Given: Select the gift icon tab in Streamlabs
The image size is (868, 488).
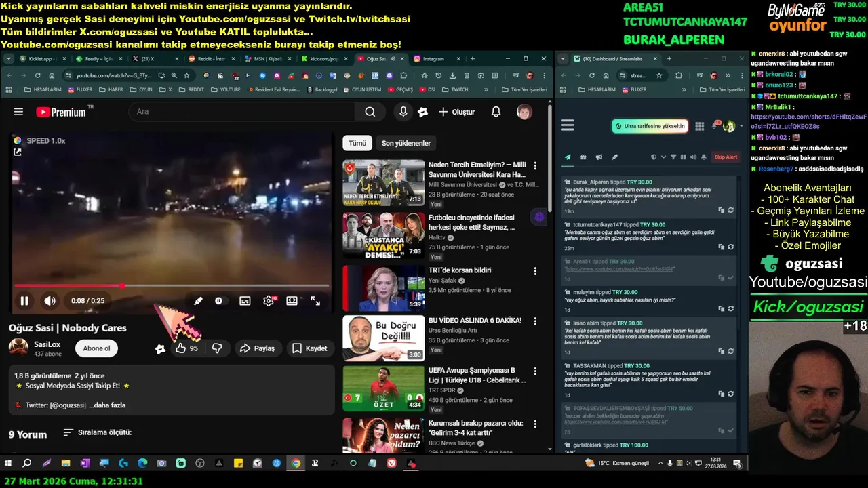Looking at the screenshot, I should (584, 157).
